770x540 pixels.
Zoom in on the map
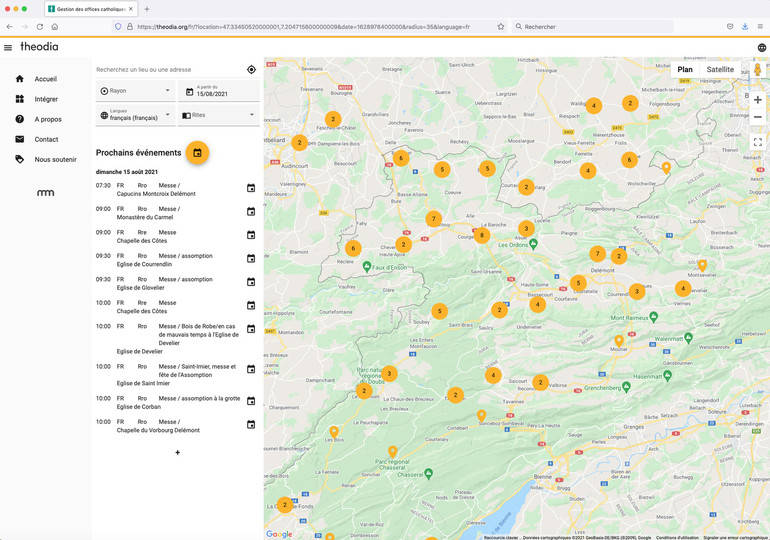(758, 100)
